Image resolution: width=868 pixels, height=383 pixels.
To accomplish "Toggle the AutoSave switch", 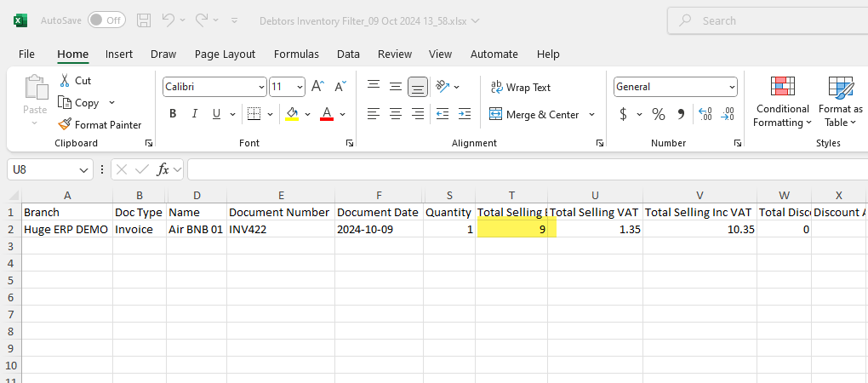I will [x=106, y=20].
